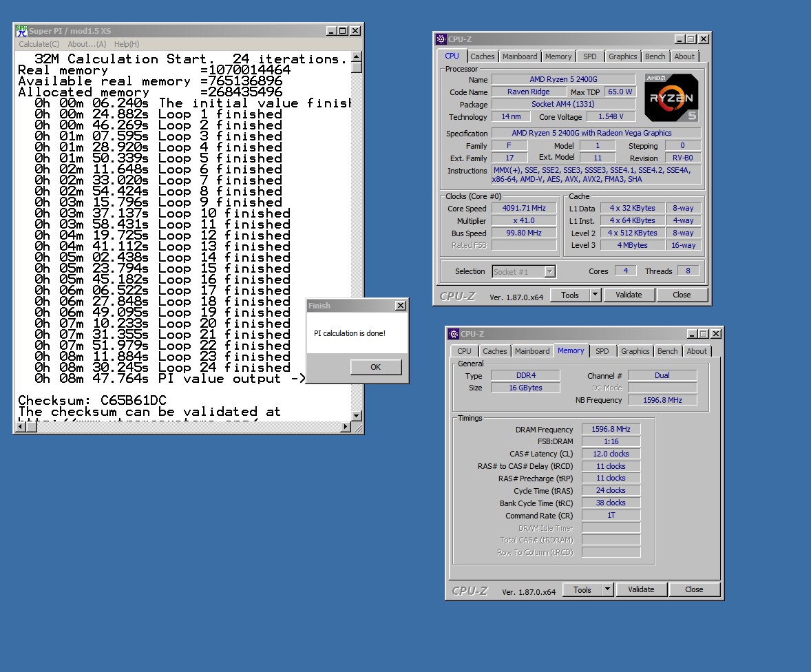Image resolution: width=811 pixels, height=672 pixels.
Task: Click the Super PI vertical scrollbar up arrow
Action: tap(357, 56)
